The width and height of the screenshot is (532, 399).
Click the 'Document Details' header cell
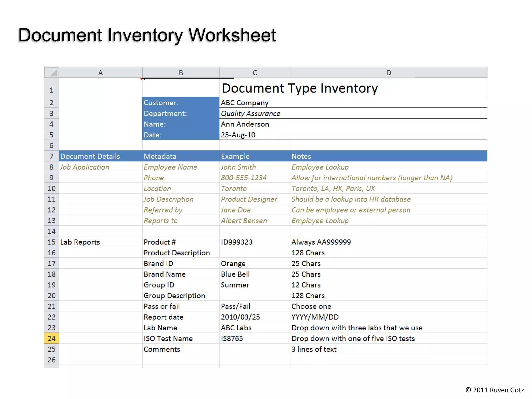(101, 156)
